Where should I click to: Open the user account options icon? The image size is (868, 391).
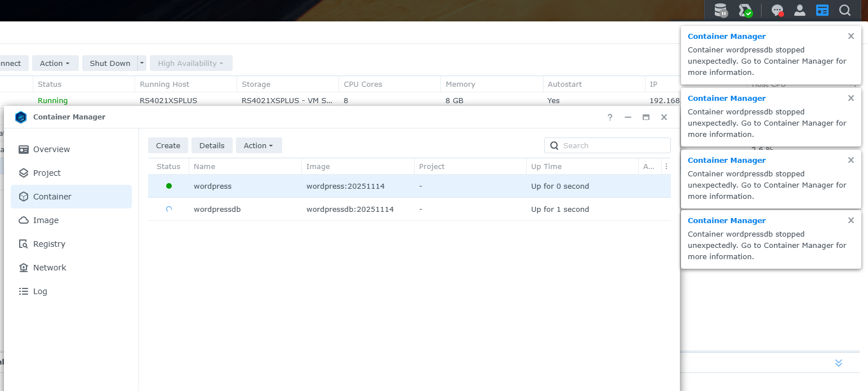point(799,10)
